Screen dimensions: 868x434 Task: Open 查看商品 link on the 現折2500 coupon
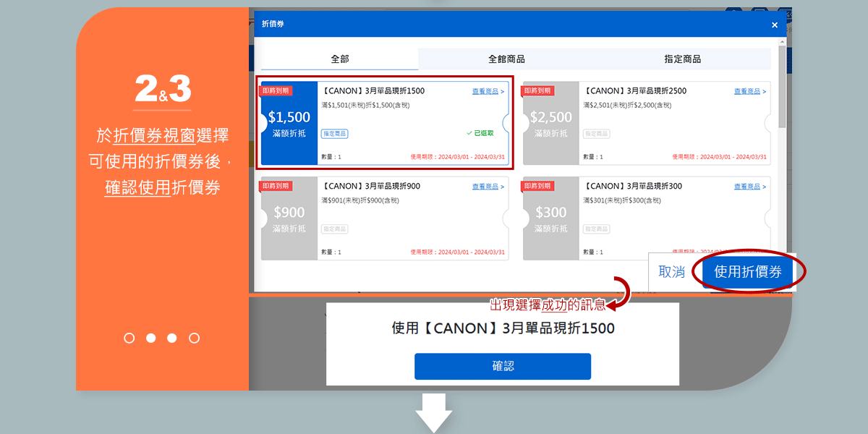[750, 91]
